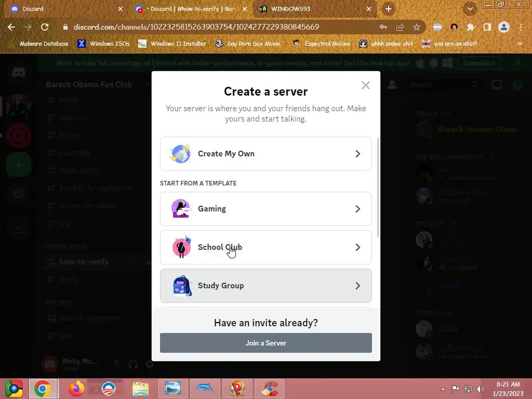The image size is (532, 399).
Task: Click the chevron on School Club row
Action: coord(357,247)
